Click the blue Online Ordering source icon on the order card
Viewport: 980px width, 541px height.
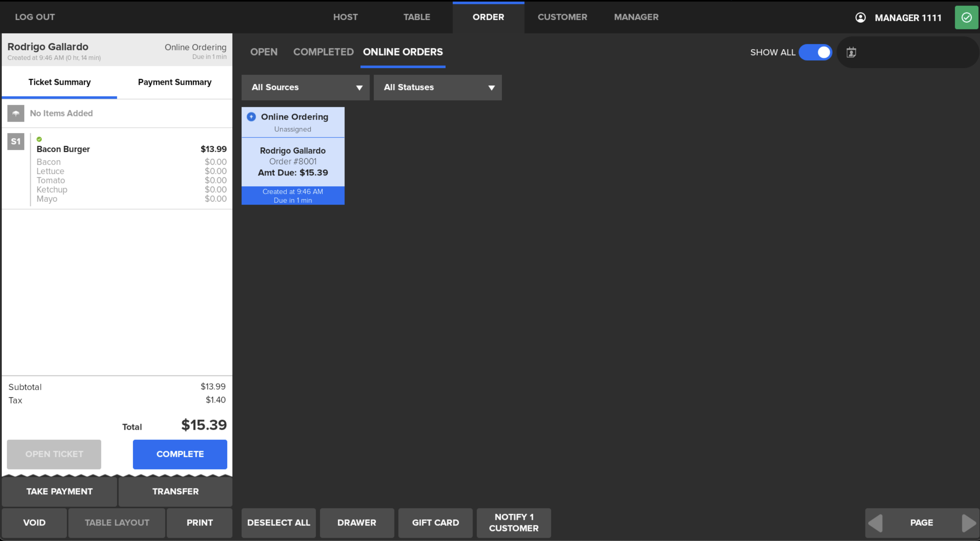251,117
